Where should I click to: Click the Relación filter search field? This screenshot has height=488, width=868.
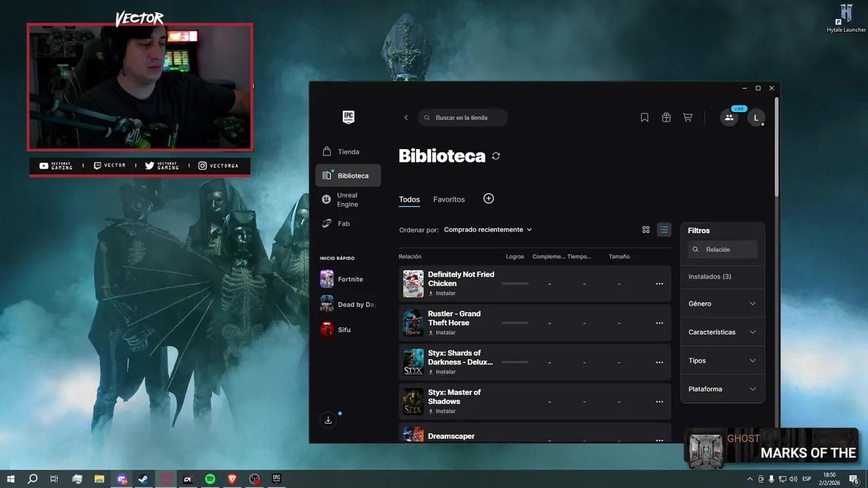pyautogui.click(x=723, y=249)
